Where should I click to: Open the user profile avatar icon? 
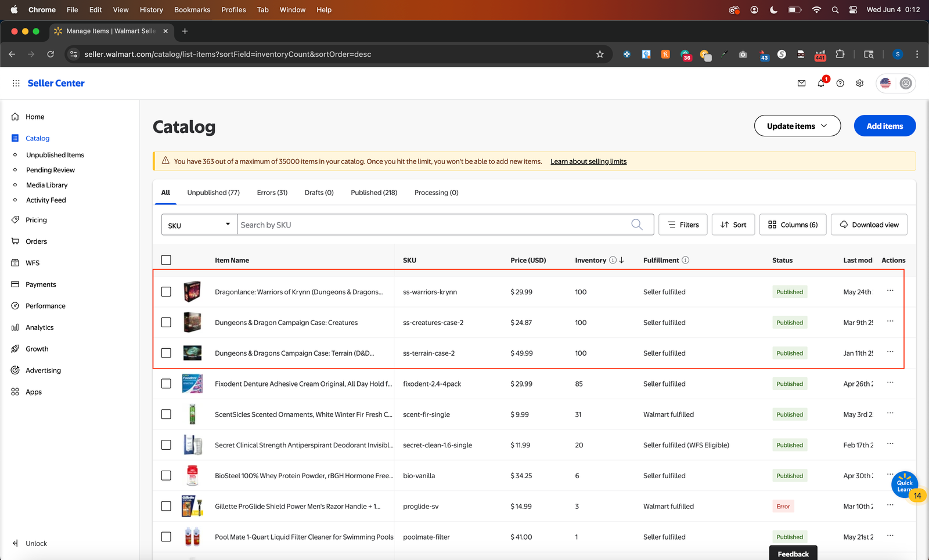(x=906, y=83)
